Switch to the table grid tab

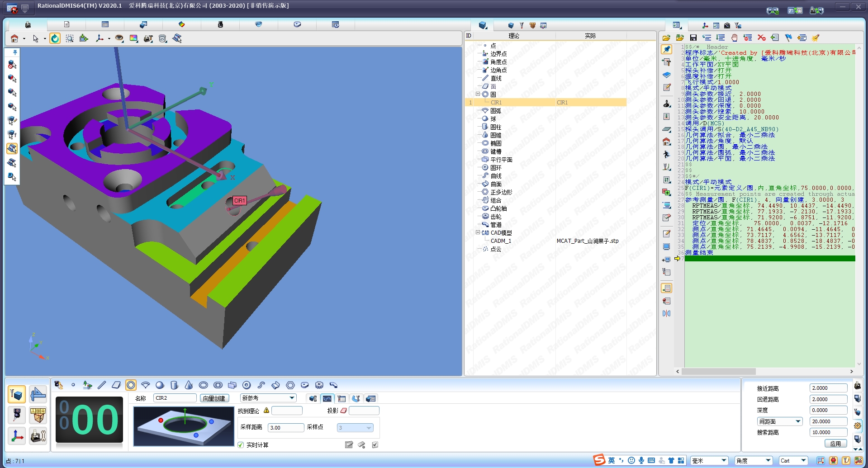pos(105,24)
